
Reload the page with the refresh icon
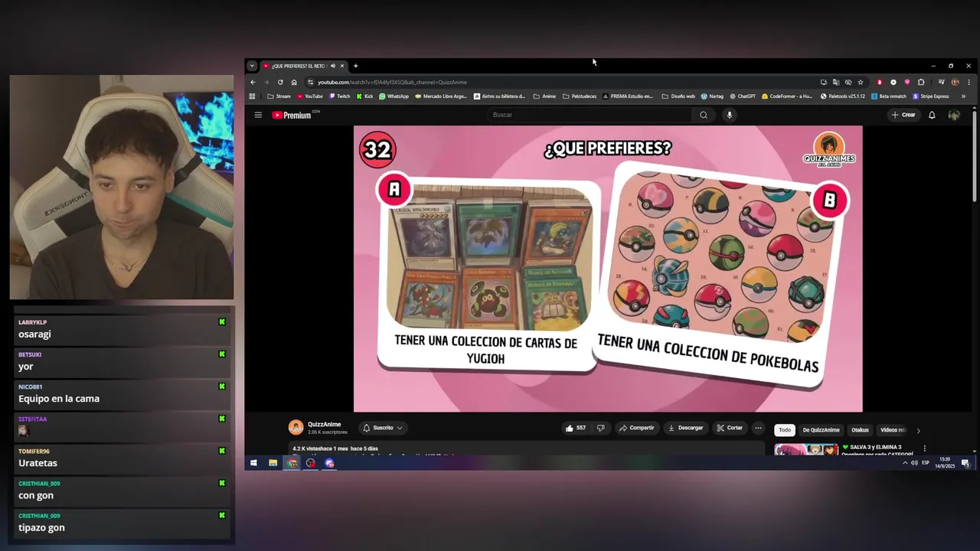point(280,82)
